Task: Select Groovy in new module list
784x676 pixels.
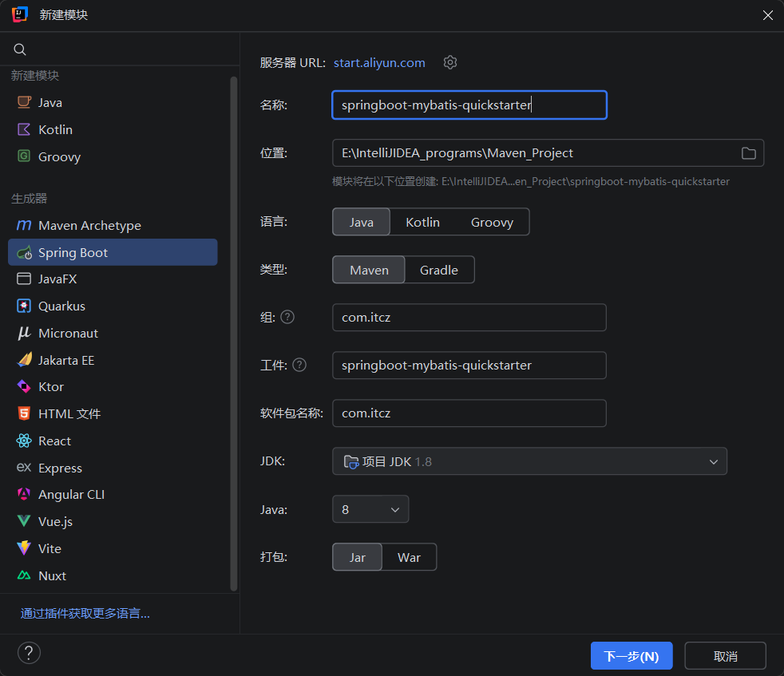Action: (x=113, y=156)
